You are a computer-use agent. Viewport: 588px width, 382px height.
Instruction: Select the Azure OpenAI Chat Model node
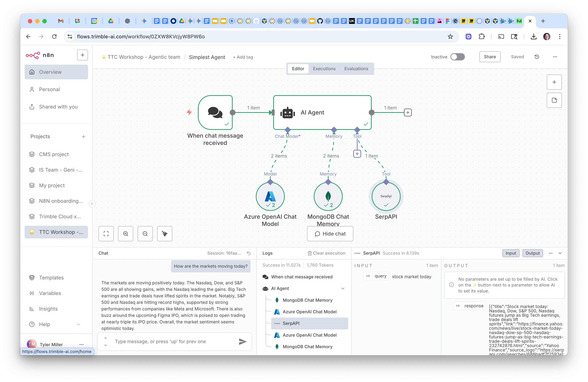270,196
